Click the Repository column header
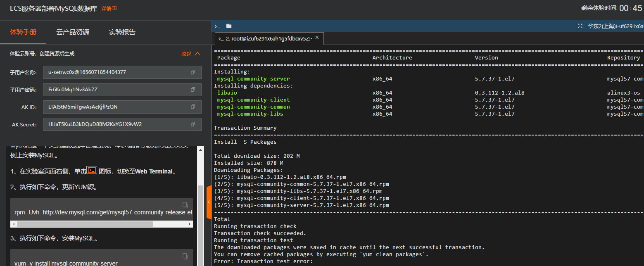The width and height of the screenshot is (644, 266). pyautogui.click(x=624, y=58)
